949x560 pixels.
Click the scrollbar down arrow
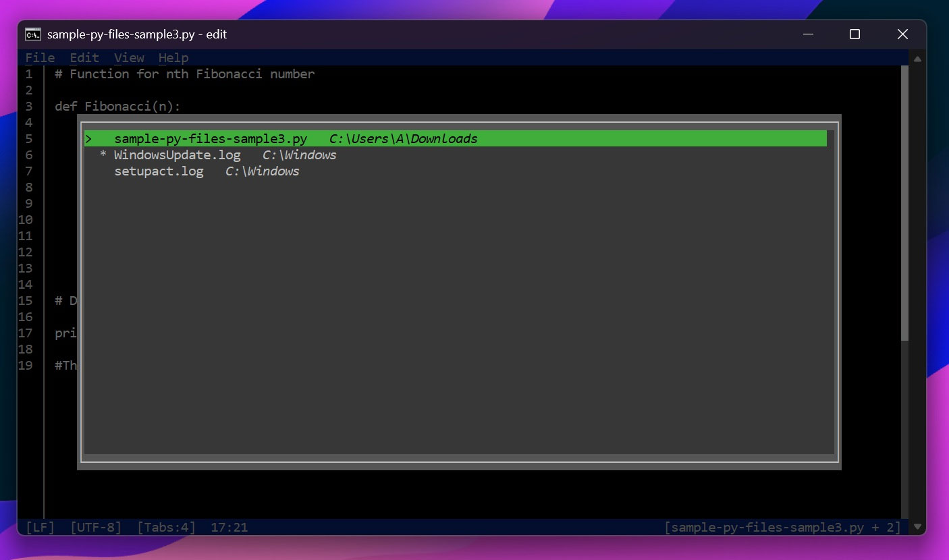917,526
